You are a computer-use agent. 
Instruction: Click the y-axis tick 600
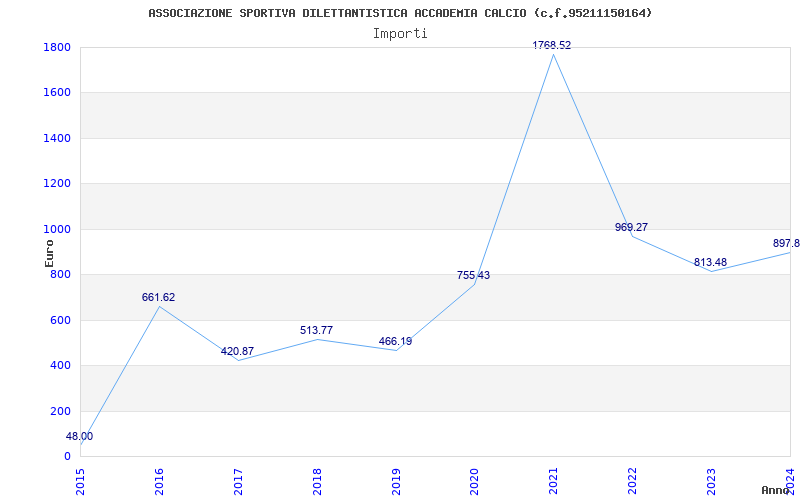60,320
